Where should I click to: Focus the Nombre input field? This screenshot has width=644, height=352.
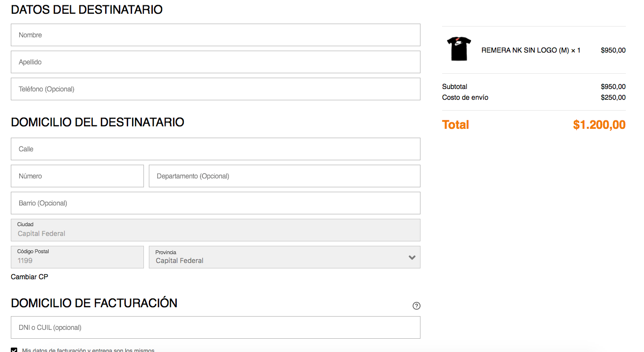[216, 35]
